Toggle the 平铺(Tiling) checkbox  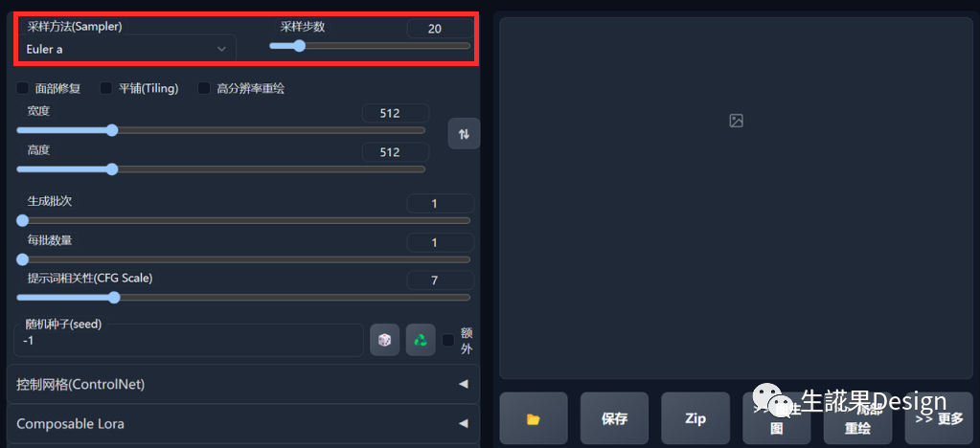click(x=106, y=88)
